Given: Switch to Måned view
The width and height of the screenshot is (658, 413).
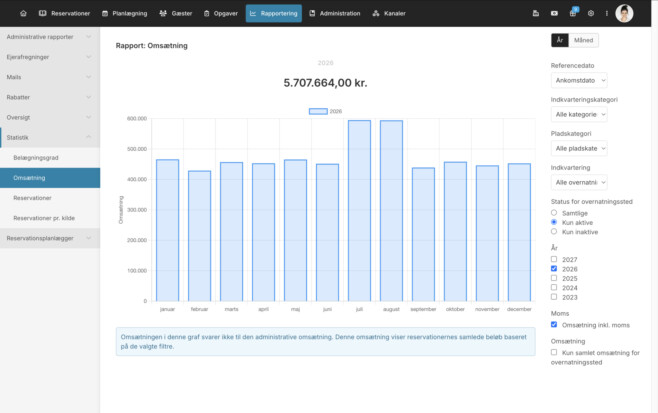Looking at the screenshot, I should tap(583, 40).
